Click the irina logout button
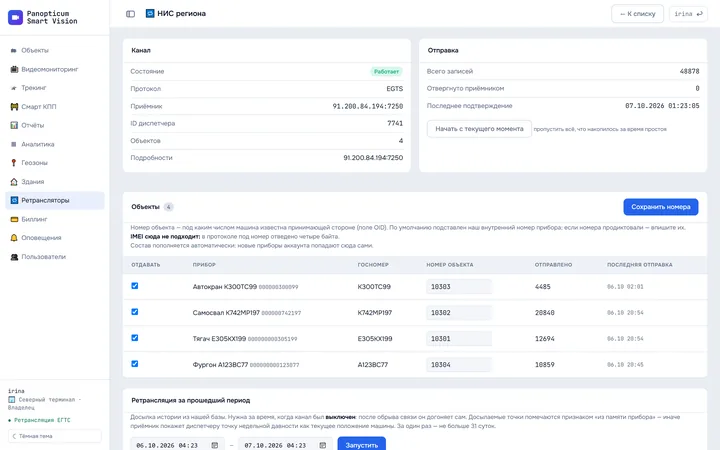This screenshot has width=720, height=450. [688, 14]
